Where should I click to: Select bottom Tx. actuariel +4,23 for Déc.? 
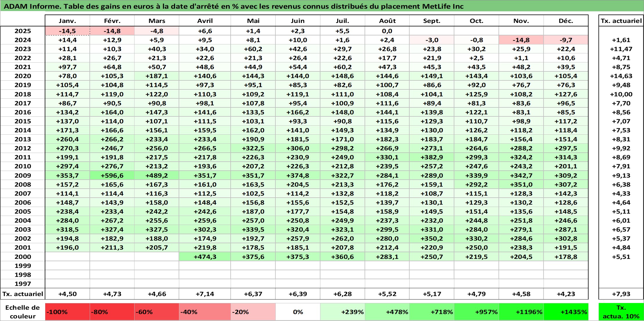tap(566, 294)
